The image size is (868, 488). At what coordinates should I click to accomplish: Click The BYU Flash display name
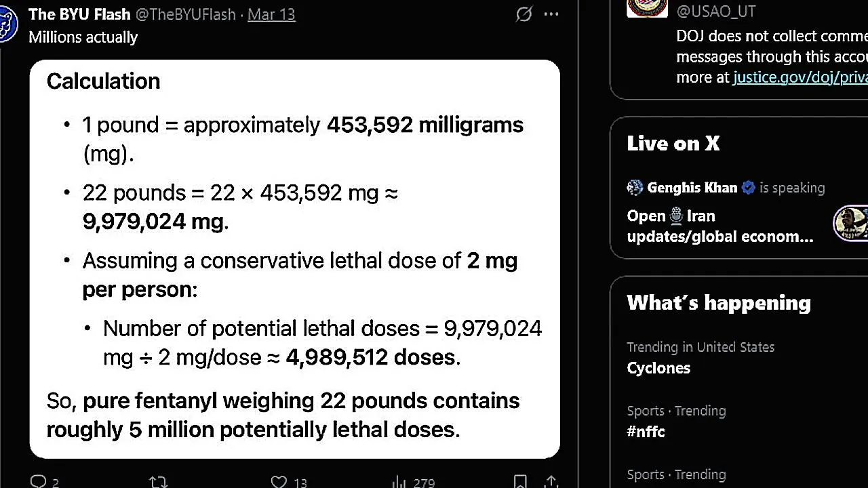[x=79, y=14]
